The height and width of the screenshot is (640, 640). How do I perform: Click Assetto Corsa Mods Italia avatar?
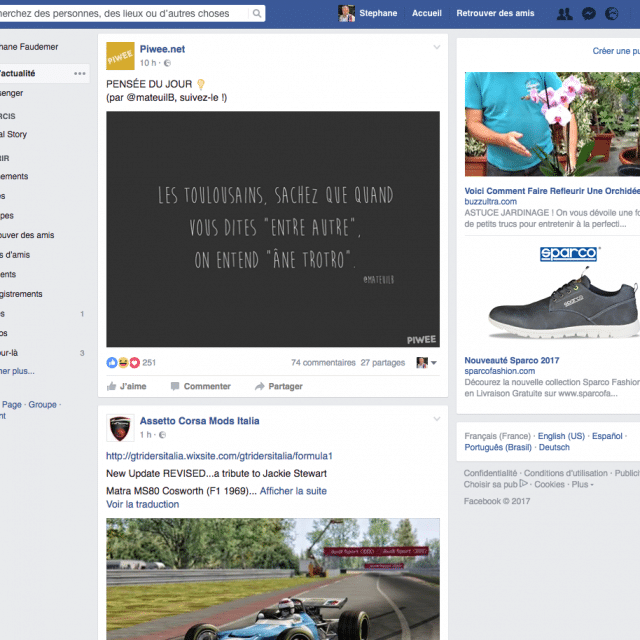pos(120,428)
